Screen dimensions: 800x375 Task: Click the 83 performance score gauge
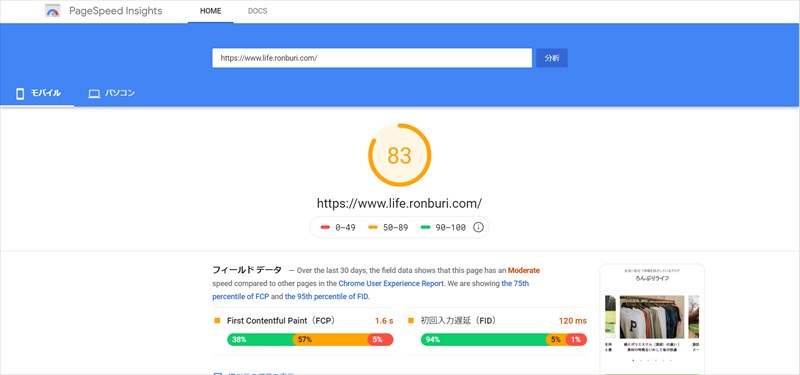coord(399,155)
